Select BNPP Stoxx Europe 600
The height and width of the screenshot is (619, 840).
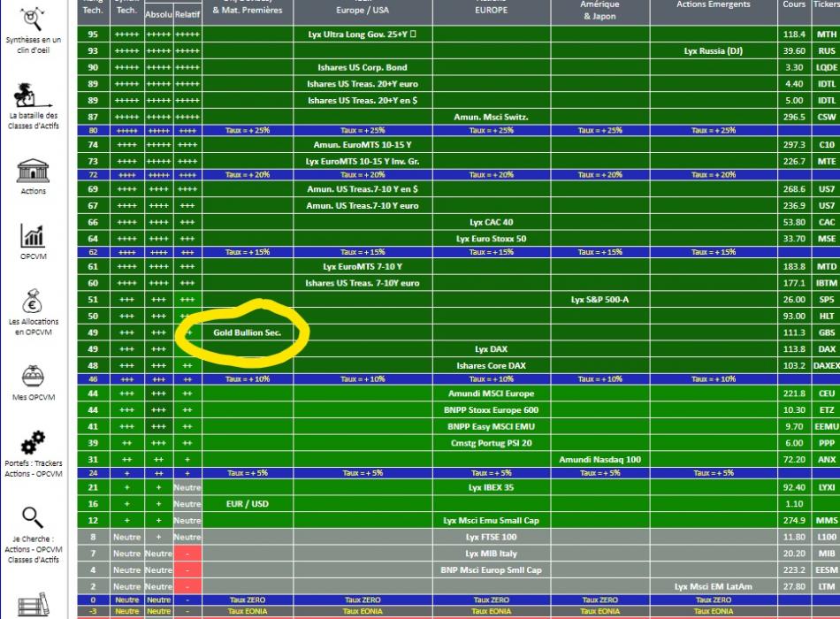coord(492,410)
